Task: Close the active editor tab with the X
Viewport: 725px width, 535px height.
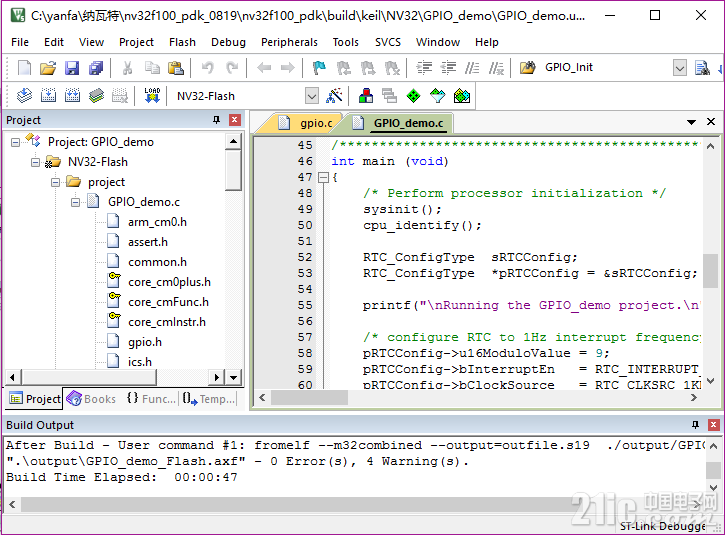Action: [711, 122]
